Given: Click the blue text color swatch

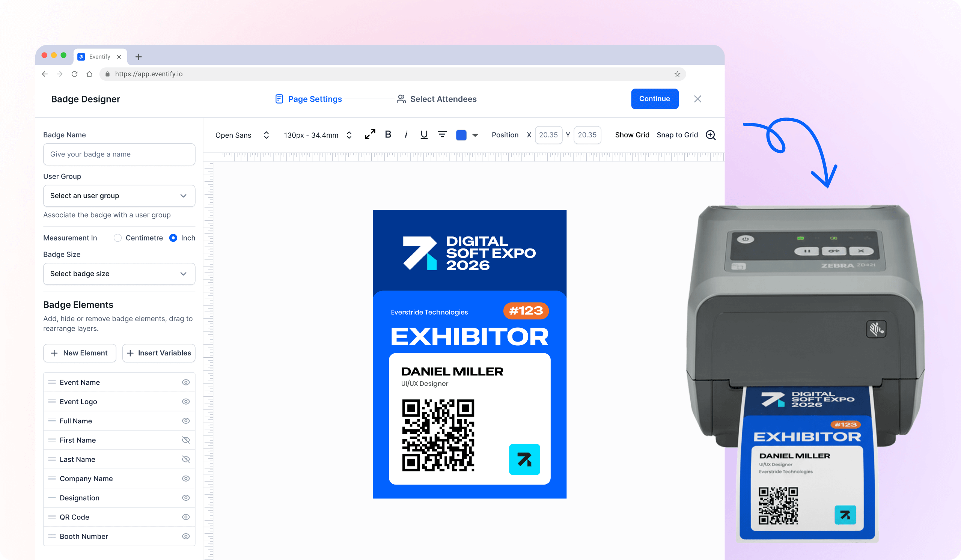Looking at the screenshot, I should pyautogui.click(x=461, y=135).
